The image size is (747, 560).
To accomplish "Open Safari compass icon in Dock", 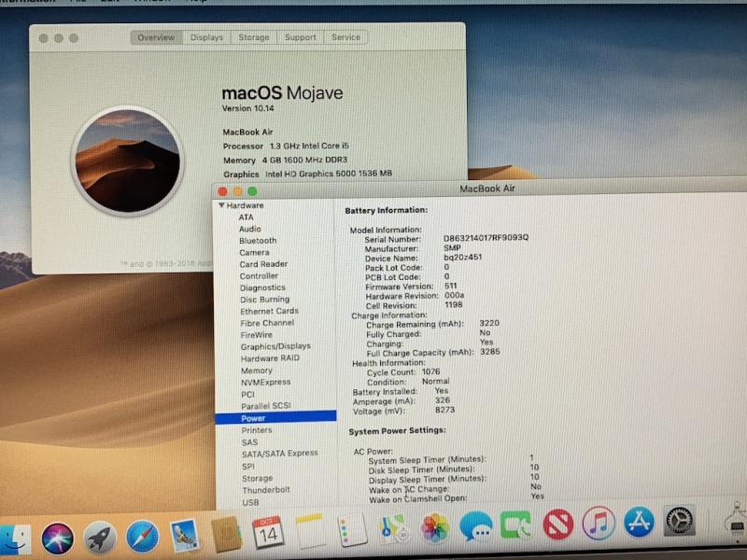I will [142, 537].
